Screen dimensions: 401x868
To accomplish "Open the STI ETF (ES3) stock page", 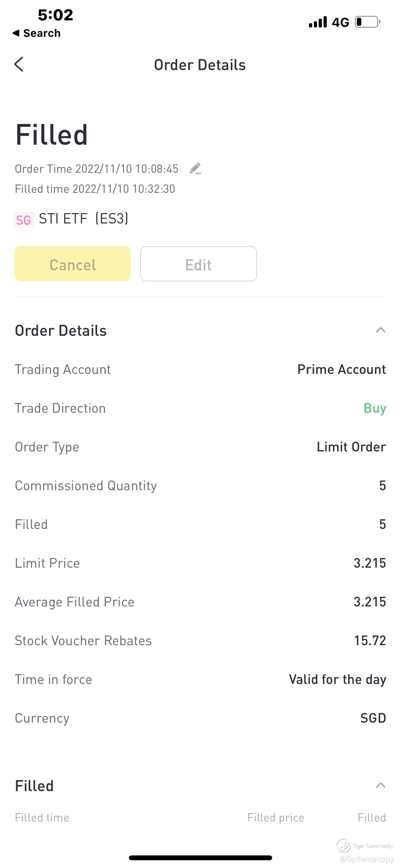I will tap(84, 219).
